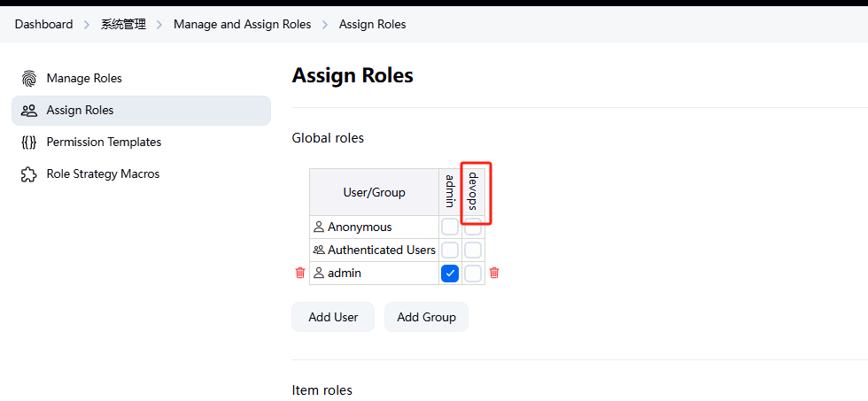Check the admin role for Anonymous

[450, 227]
